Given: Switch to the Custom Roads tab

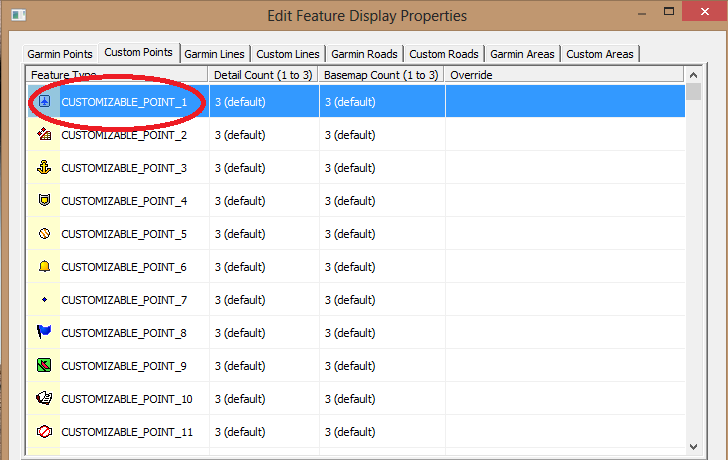Looking at the screenshot, I should coord(443,54).
